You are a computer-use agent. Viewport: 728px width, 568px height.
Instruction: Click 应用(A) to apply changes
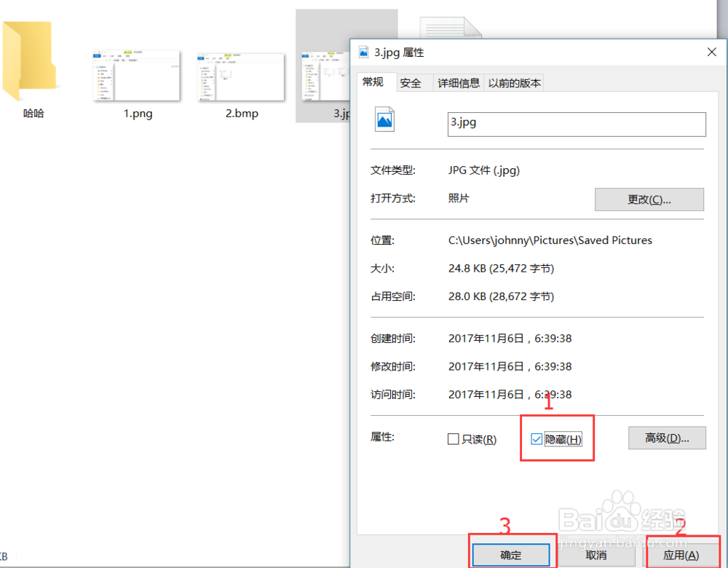[681, 554]
